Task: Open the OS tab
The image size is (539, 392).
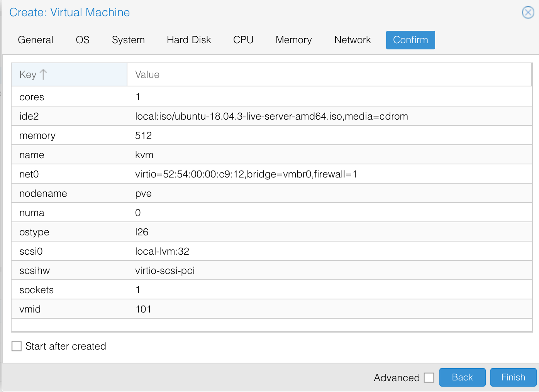Action: tap(83, 40)
